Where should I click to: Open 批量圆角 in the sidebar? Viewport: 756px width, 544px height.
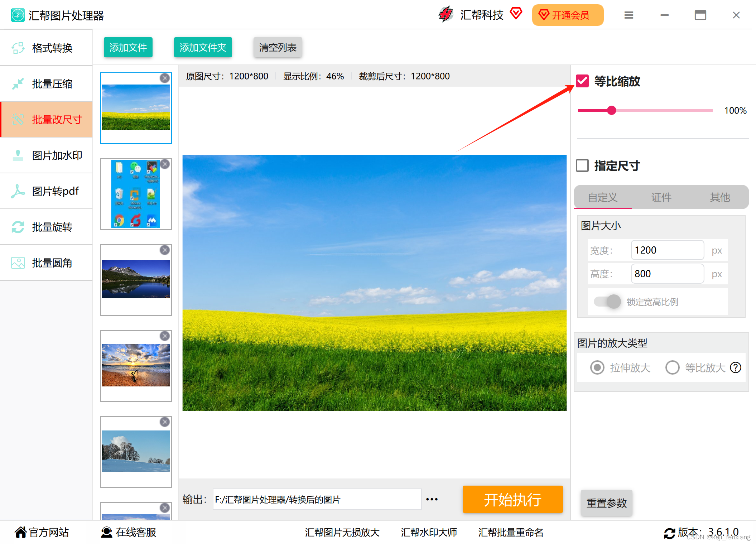(x=47, y=263)
